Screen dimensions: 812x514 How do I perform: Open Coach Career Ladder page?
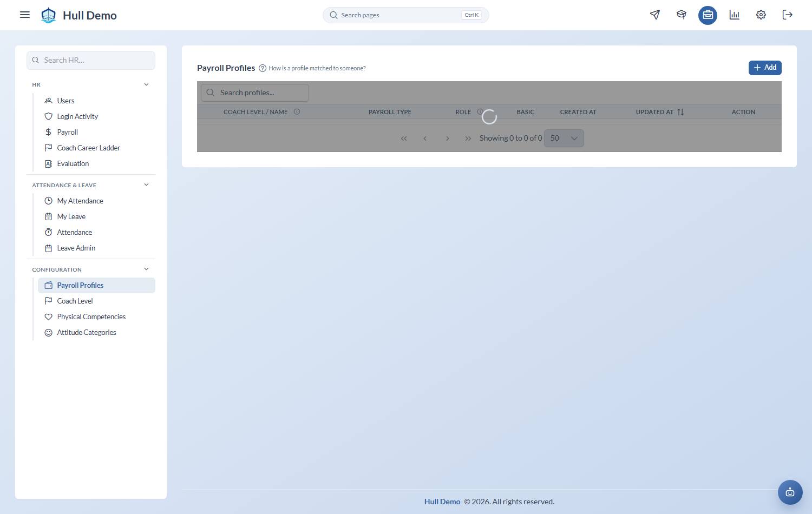click(96, 148)
